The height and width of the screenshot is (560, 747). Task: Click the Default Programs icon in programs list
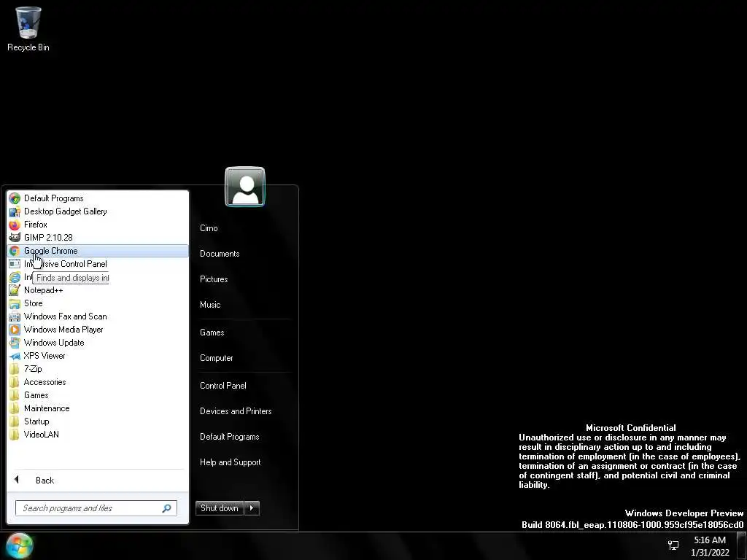15,198
